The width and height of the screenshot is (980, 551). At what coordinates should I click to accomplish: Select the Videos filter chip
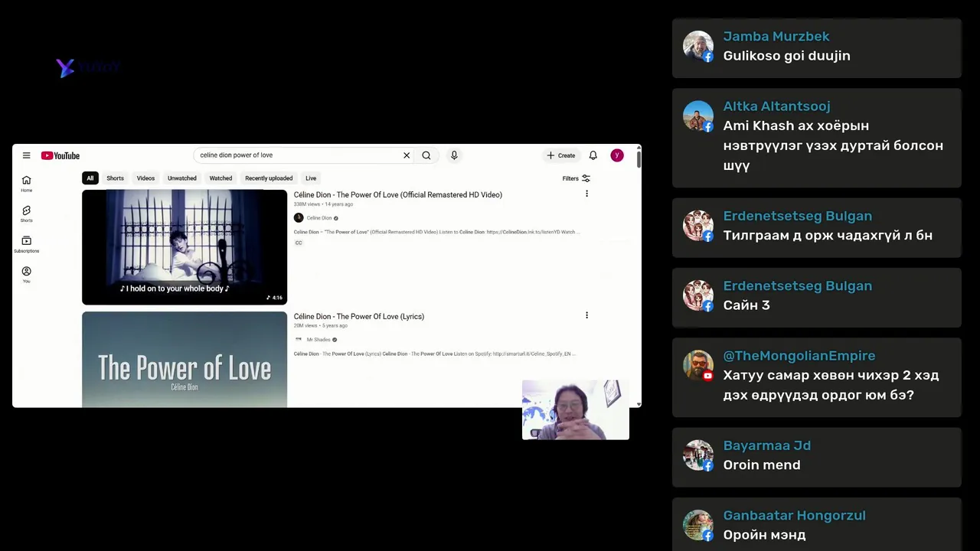[145, 178]
